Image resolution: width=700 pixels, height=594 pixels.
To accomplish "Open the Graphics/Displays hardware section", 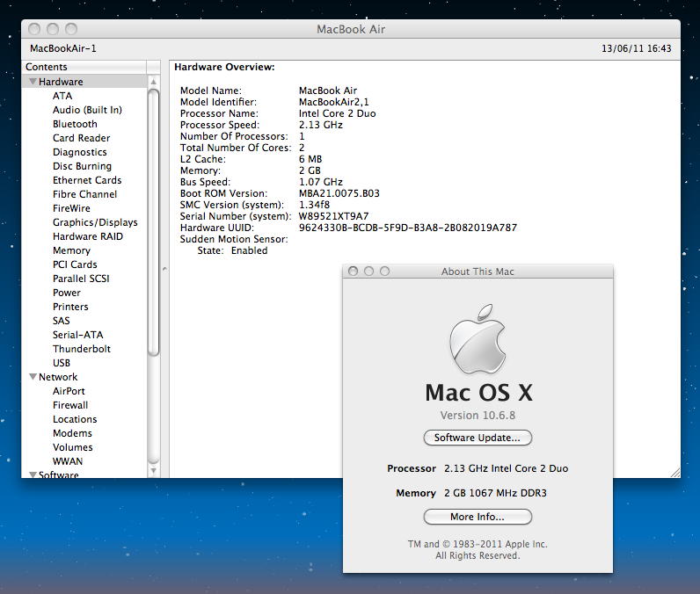I will [x=95, y=222].
